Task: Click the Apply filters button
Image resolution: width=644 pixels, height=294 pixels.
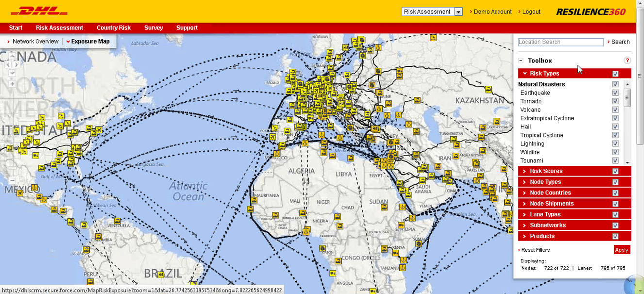Action: pos(622,250)
